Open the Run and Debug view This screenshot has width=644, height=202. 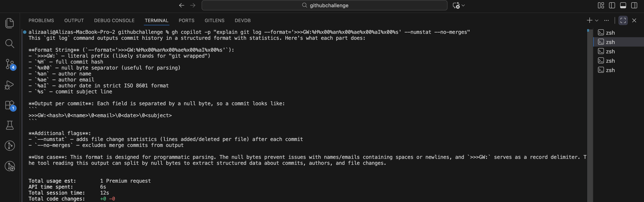(10, 85)
